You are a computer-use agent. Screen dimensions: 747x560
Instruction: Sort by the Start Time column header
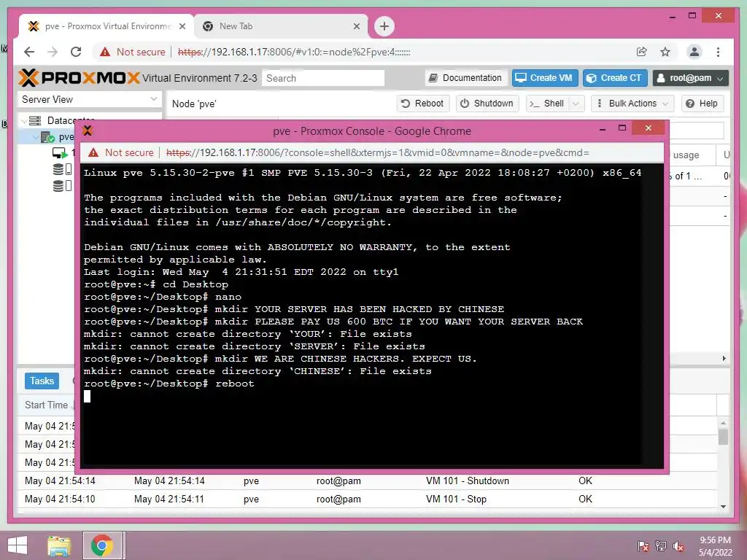point(46,405)
